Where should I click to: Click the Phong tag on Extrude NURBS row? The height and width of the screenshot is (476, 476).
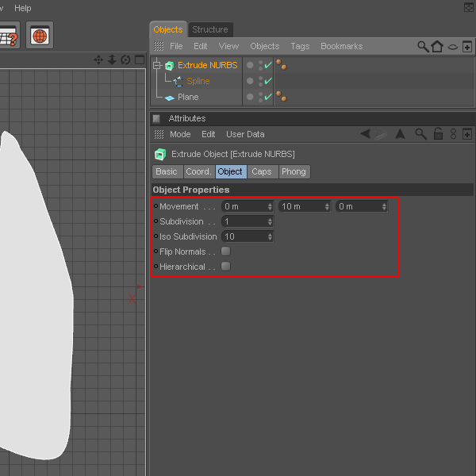pos(282,65)
